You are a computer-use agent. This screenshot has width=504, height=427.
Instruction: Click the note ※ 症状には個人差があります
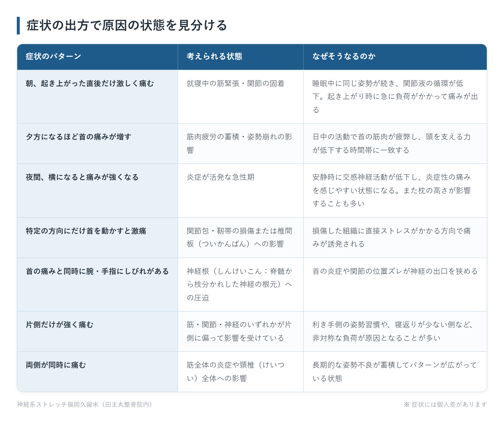click(445, 405)
